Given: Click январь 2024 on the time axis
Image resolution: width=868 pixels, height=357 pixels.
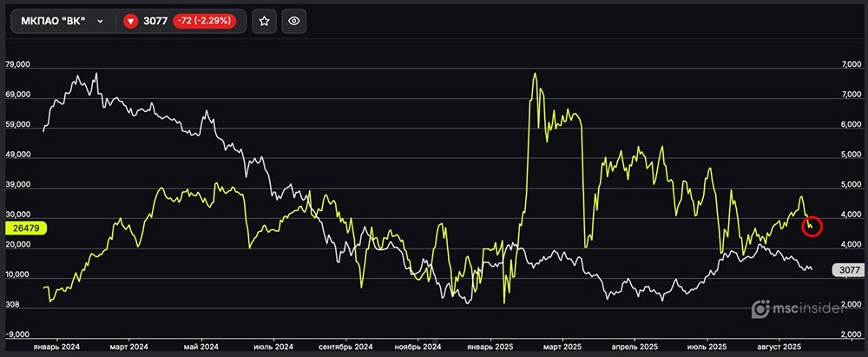Looking at the screenshot, I should [x=56, y=347].
